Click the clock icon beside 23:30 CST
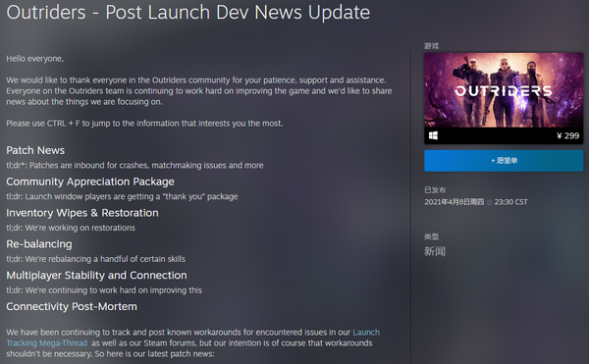589x364 pixels. click(x=489, y=202)
